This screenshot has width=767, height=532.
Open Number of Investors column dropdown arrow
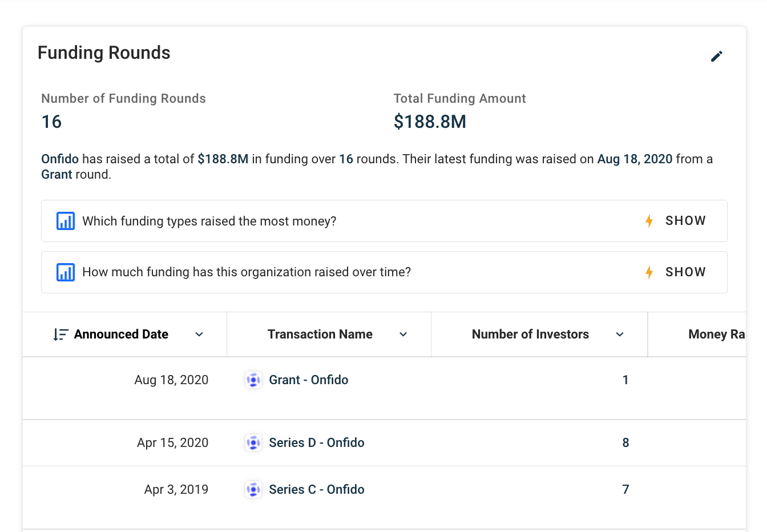[x=620, y=334]
